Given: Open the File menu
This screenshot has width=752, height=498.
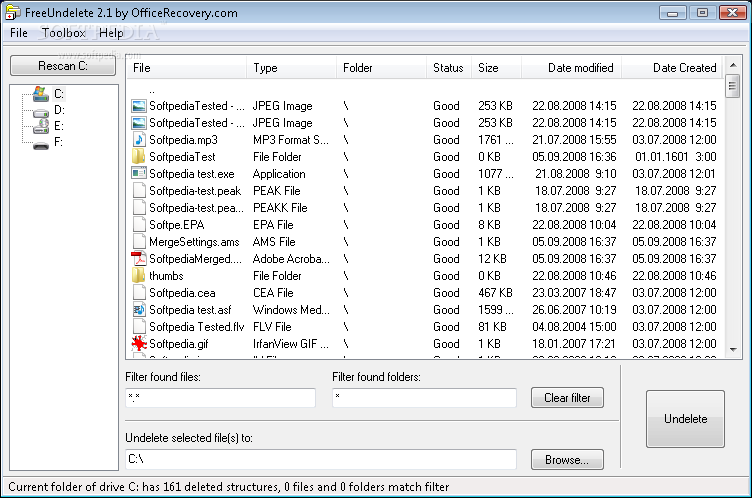Looking at the screenshot, I should coord(19,33).
